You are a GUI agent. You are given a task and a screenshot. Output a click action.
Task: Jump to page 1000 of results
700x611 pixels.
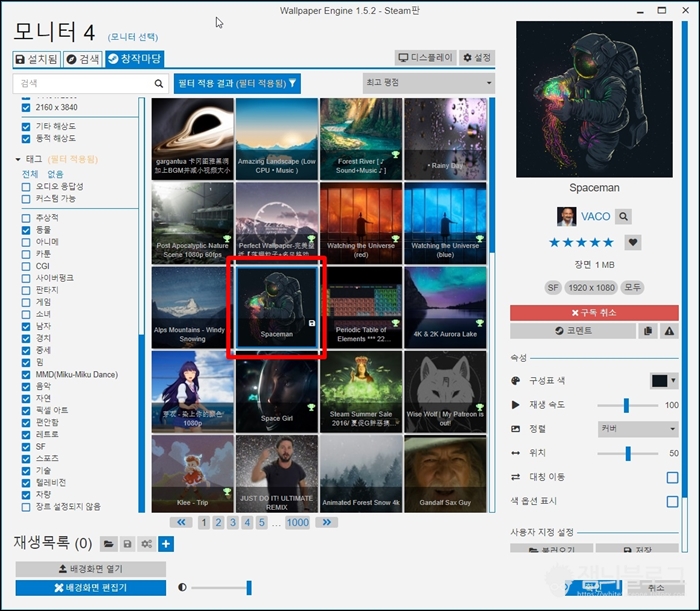pyautogui.click(x=297, y=522)
